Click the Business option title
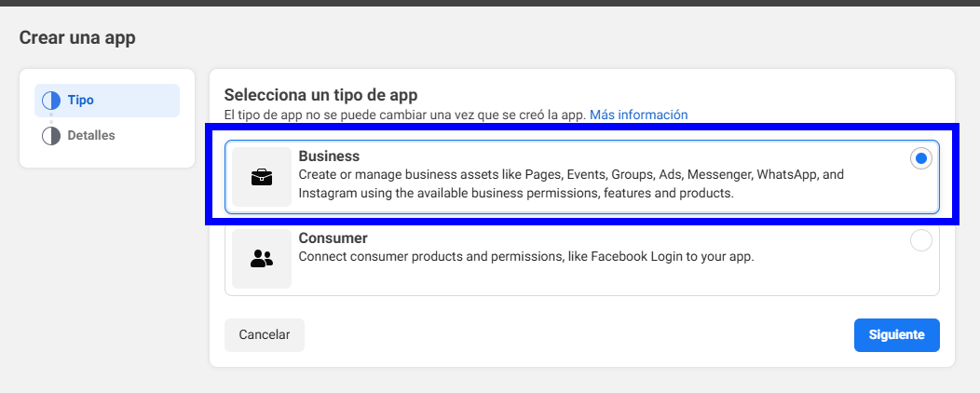Screen dimensions: 980x393 329,156
